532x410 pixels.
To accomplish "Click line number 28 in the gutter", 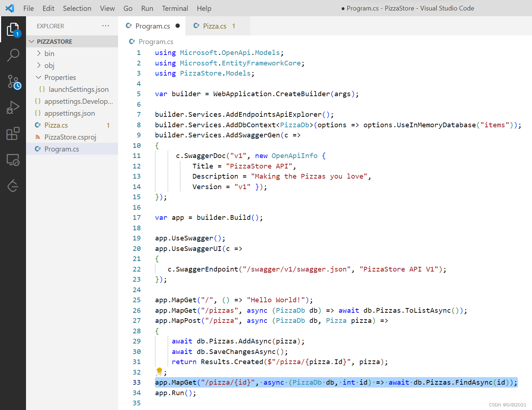I will pyautogui.click(x=137, y=331).
